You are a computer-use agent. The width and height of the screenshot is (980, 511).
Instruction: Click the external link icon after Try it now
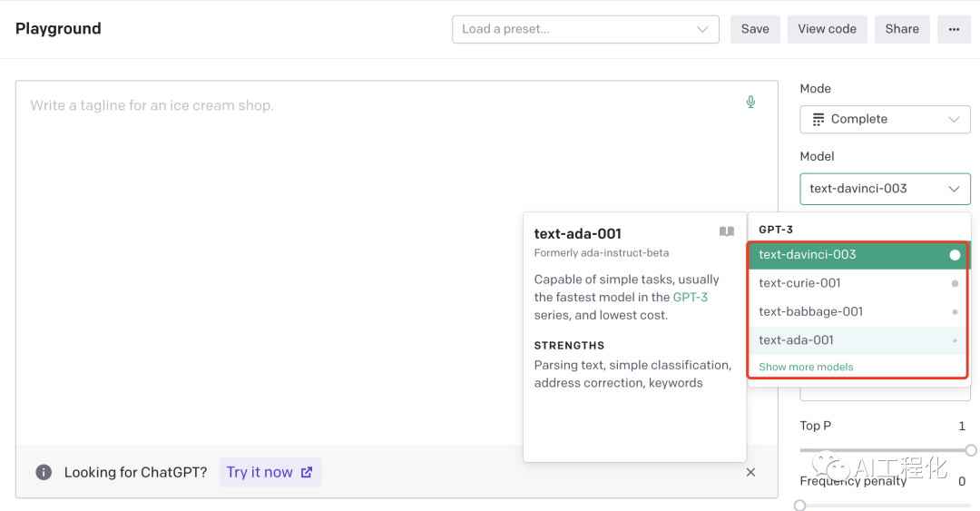307,472
